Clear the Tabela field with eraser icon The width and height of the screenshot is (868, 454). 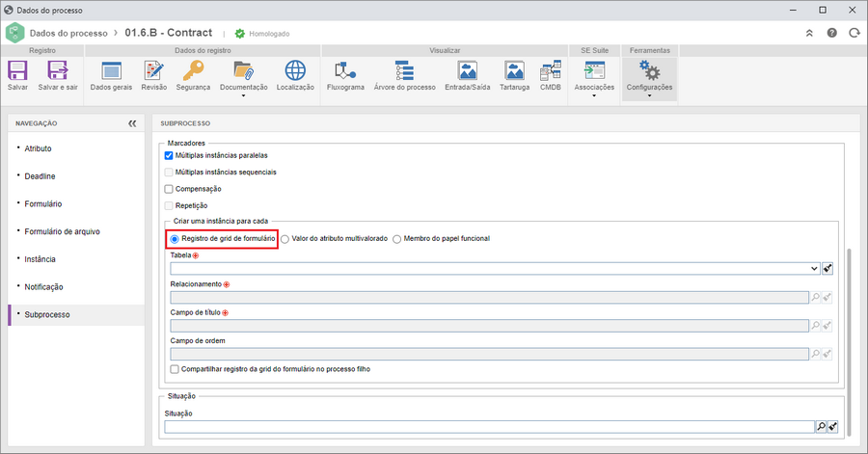pos(827,269)
